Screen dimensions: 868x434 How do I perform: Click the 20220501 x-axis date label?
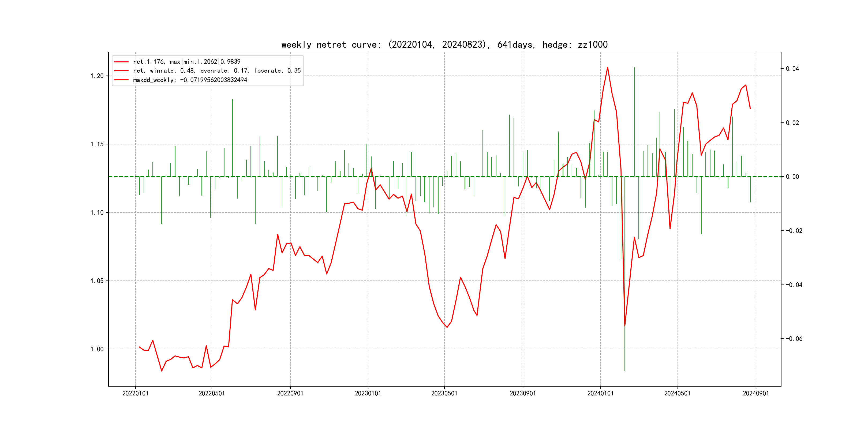pos(212,393)
